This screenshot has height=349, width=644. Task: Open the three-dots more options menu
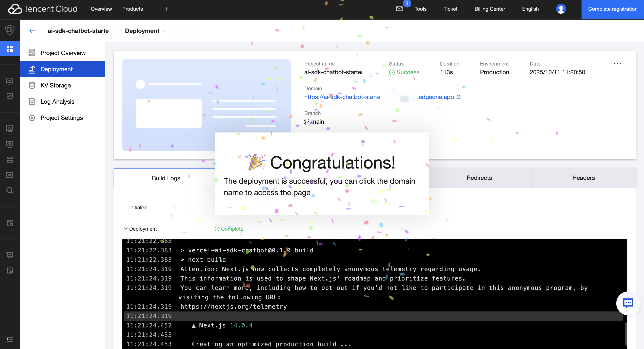pyautogui.click(x=617, y=64)
